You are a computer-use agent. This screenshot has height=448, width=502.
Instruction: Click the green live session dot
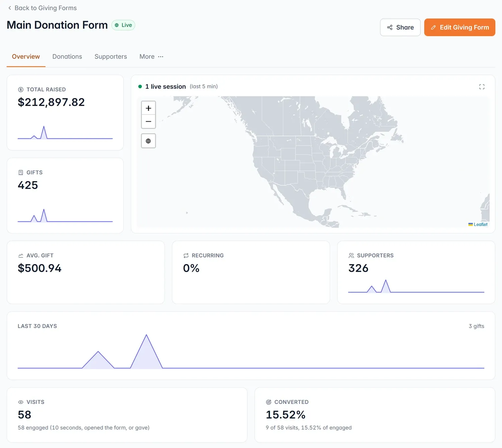[x=140, y=87]
